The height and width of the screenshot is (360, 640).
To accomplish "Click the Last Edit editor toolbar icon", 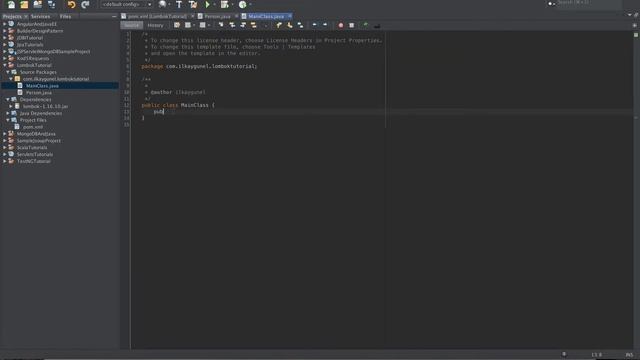I will (x=177, y=25).
